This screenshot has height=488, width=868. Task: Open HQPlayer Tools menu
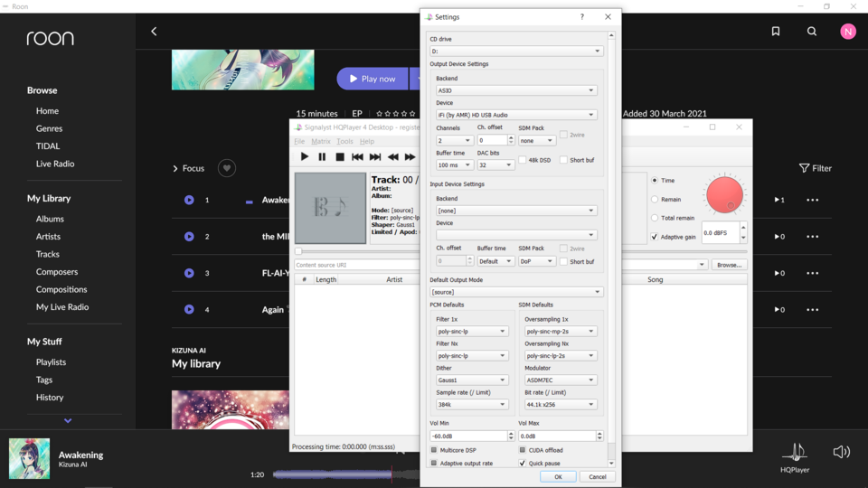pos(344,142)
